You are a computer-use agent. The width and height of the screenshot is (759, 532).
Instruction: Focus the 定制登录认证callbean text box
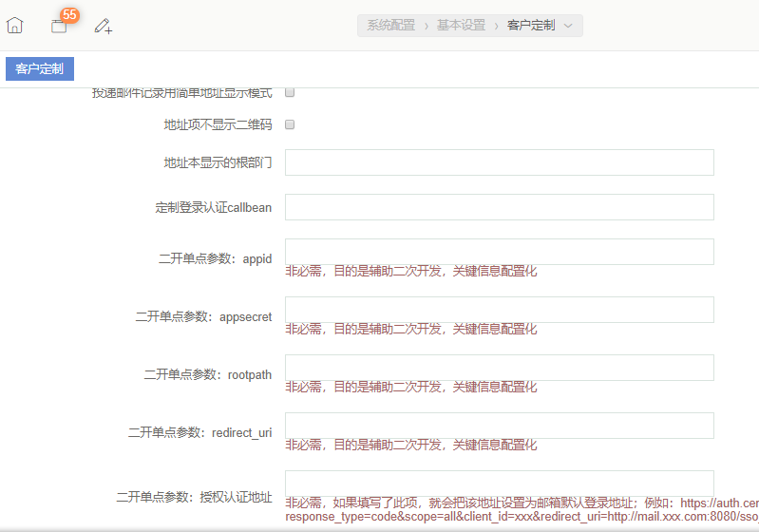point(499,207)
